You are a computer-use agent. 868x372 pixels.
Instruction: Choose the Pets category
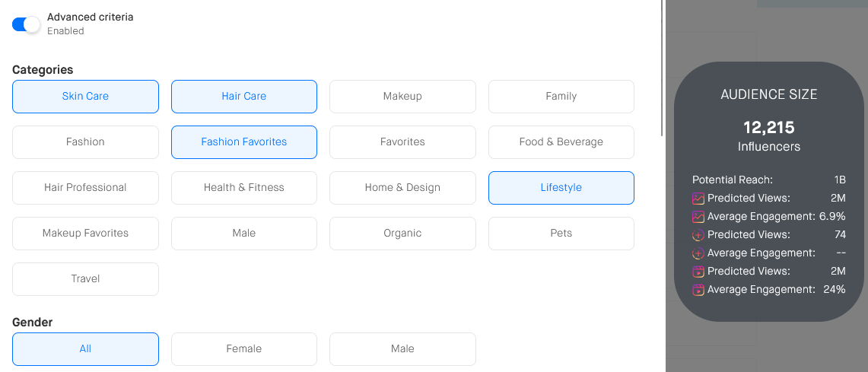pos(561,234)
